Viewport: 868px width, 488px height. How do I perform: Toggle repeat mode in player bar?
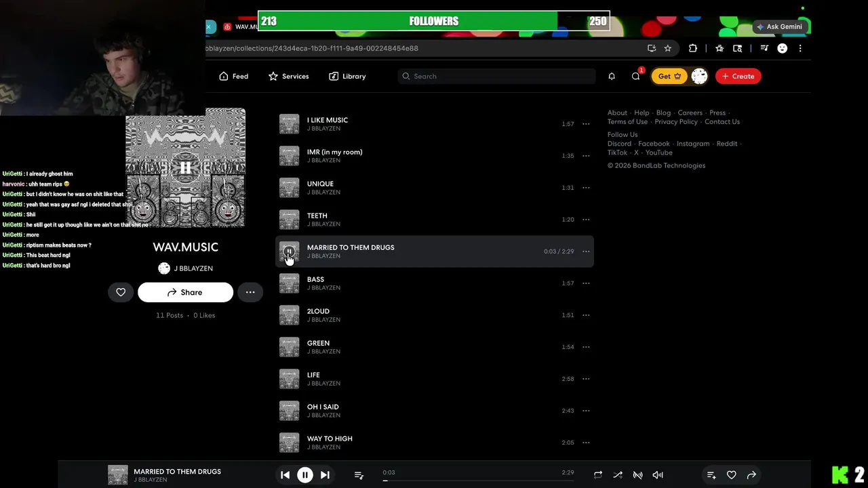pyautogui.click(x=597, y=475)
